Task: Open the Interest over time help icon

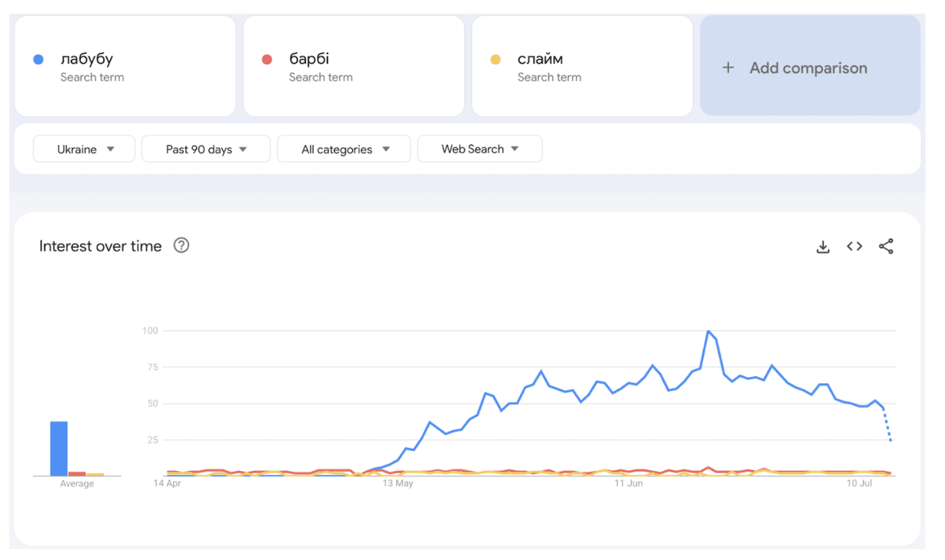Action: (181, 245)
